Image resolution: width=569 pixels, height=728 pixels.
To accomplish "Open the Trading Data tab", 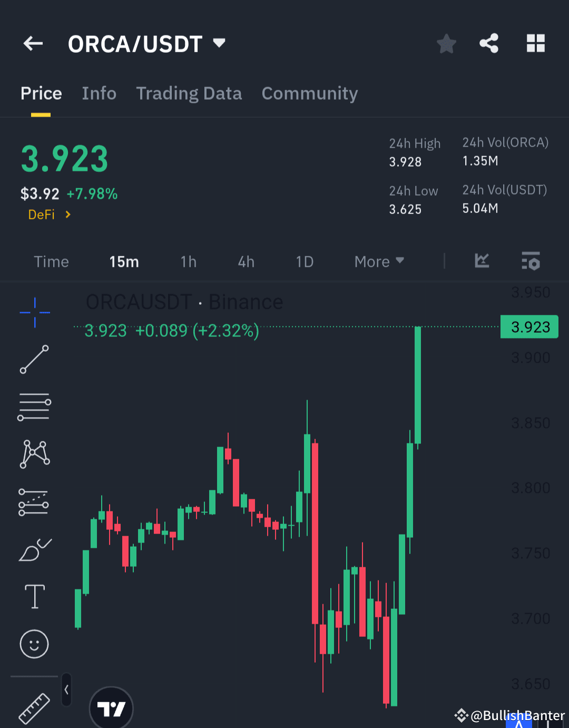I will point(189,93).
